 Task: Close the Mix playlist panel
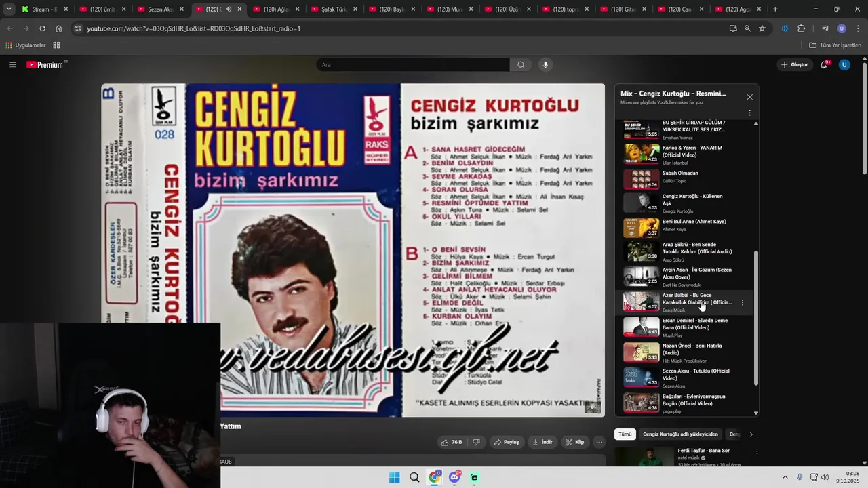pos(749,97)
